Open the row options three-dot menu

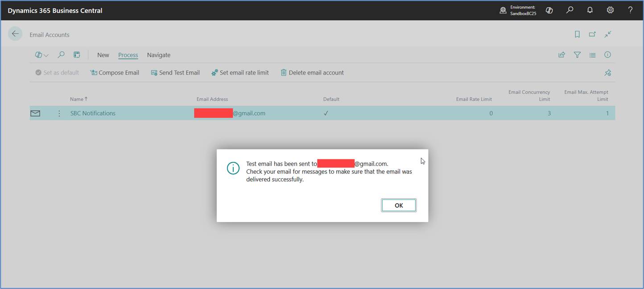point(59,113)
